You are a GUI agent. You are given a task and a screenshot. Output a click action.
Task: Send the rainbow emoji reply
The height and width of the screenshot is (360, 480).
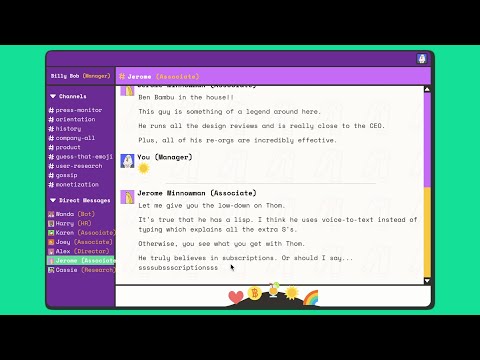pyautogui.click(x=311, y=298)
